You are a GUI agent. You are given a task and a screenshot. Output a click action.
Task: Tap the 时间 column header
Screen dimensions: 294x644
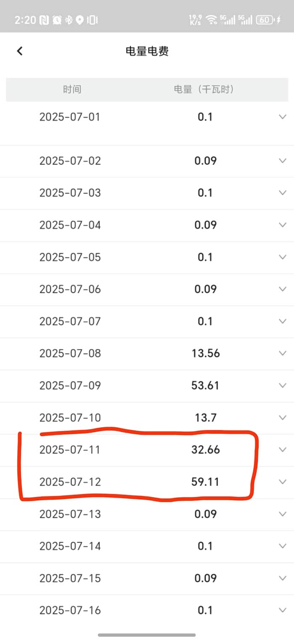(72, 89)
